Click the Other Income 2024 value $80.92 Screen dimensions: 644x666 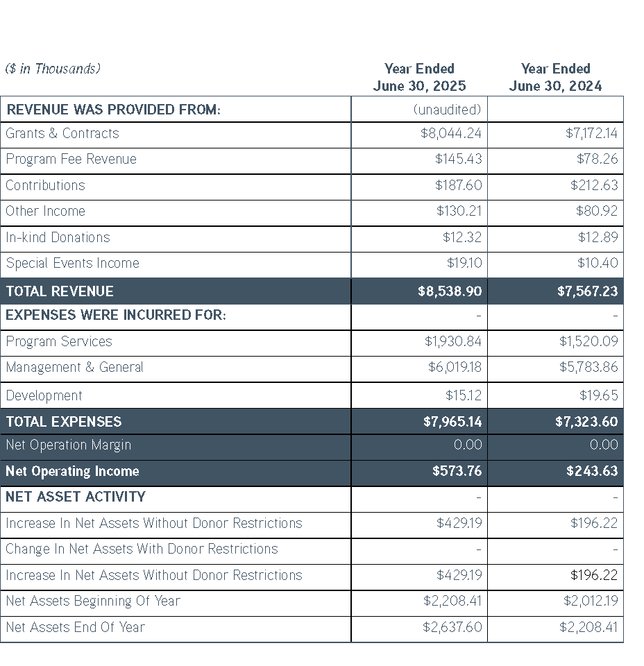pos(596,212)
